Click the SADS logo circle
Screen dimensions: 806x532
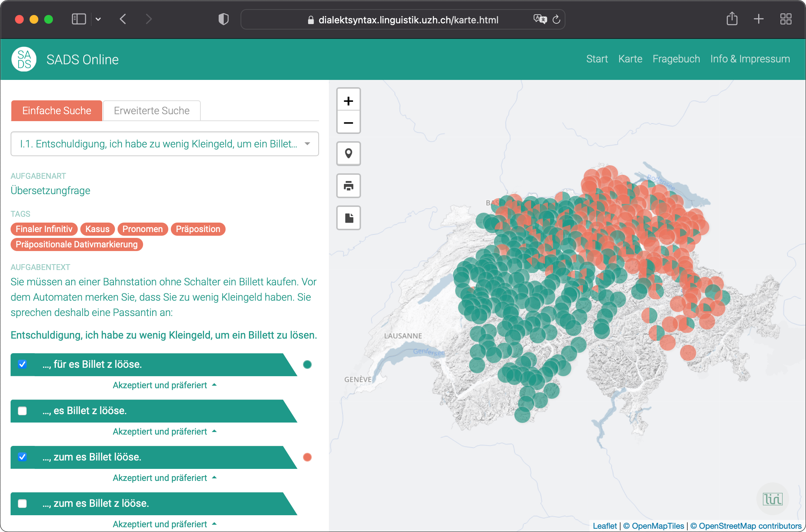(24, 59)
